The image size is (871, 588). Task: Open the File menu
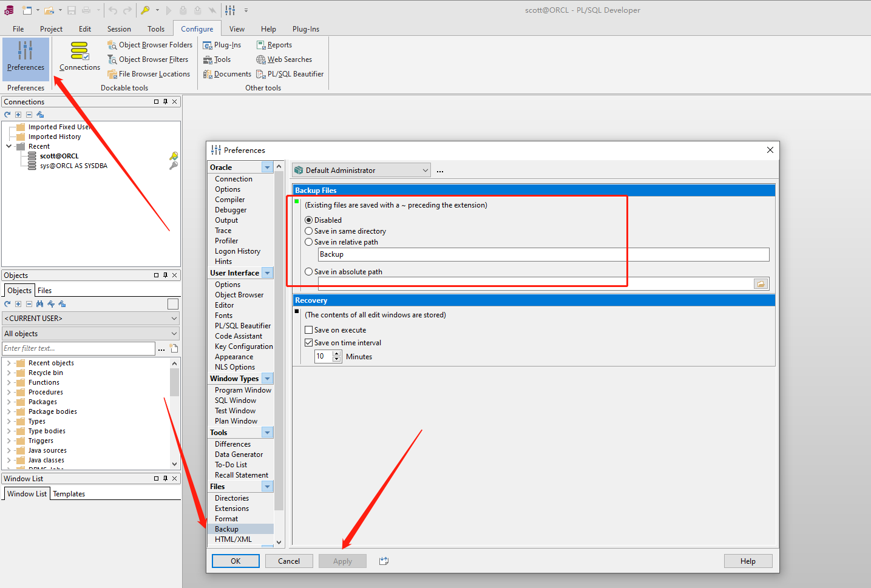click(18, 29)
